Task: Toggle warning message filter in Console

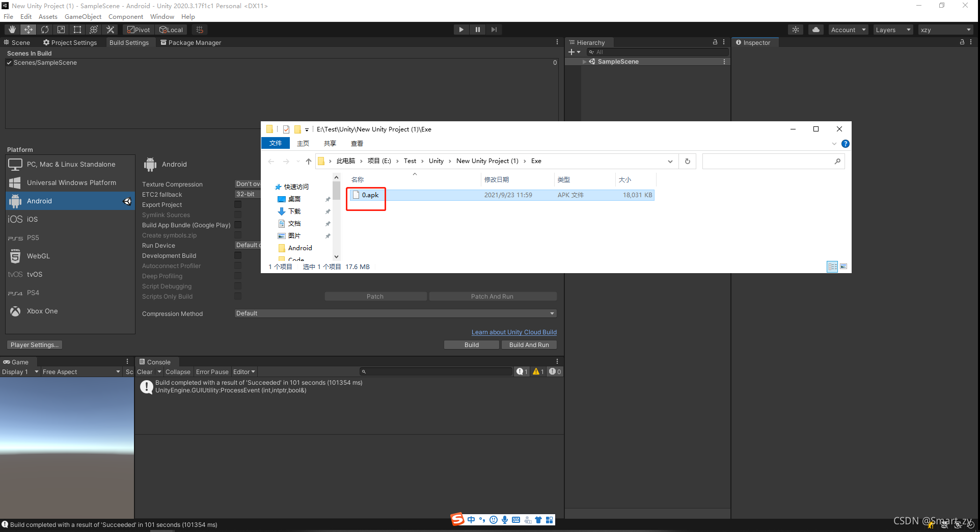Action: click(x=538, y=371)
